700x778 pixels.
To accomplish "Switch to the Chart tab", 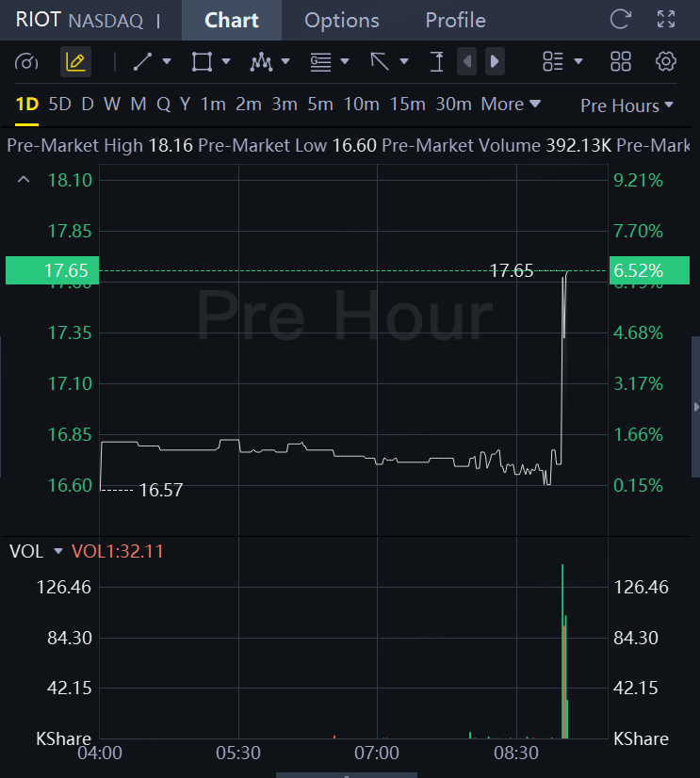I will click(232, 21).
